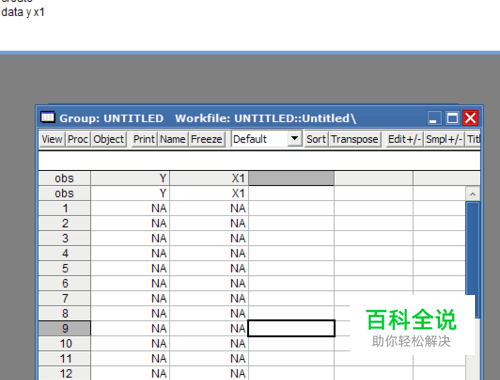500x380 pixels.
Task: Close the Group: UNTITLED window
Action: (x=470, y=118)
